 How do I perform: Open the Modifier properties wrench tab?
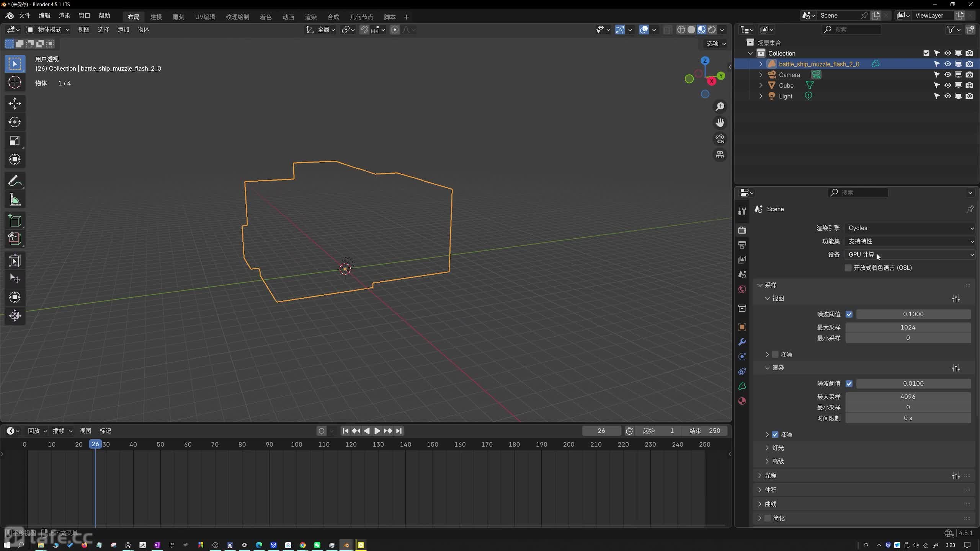tap(742, 342)
